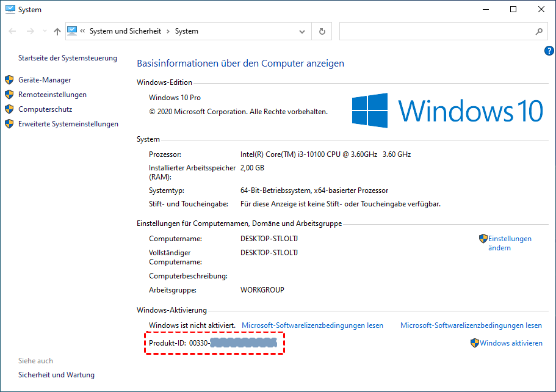
Task: Click the Back navigation arrow
Action: coord(12,31)
